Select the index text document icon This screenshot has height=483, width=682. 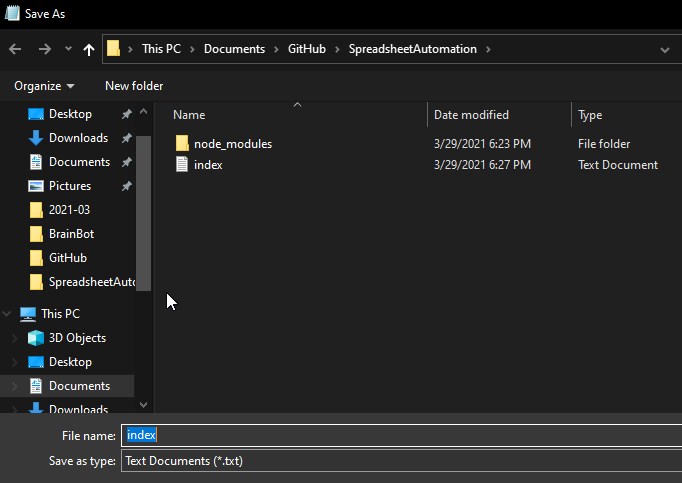coord(182,164)
